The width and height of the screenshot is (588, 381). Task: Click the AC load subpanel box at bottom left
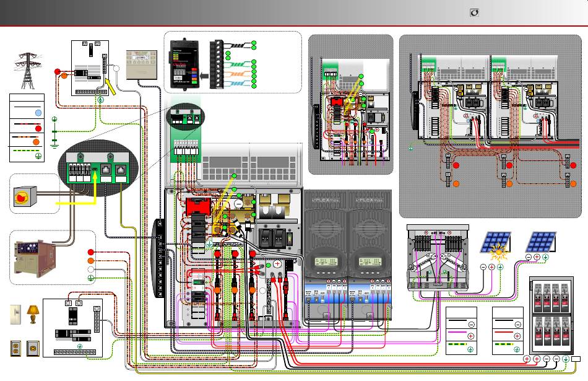click(x=73, y=328)
